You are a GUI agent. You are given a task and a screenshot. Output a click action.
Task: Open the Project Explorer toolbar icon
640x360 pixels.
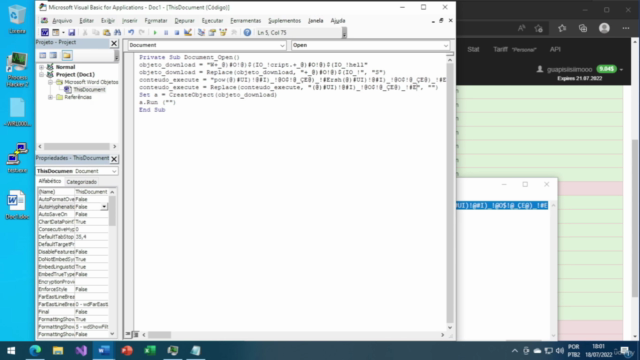pyautogui.click(x=201, y=33)
